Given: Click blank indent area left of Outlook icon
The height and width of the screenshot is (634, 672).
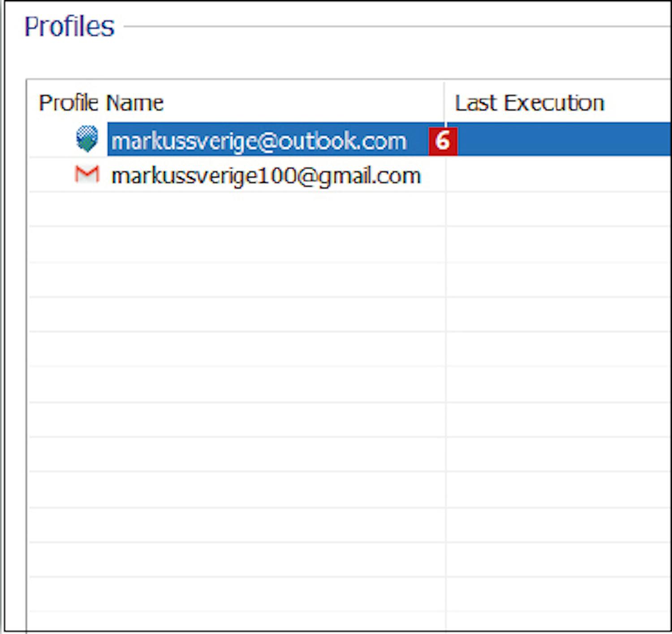Looking at the screenshot, I should pos(52,140).
